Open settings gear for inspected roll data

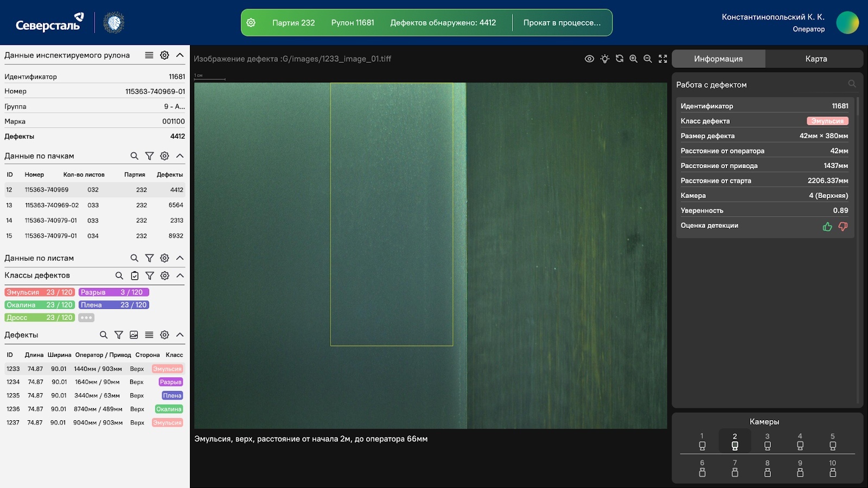point(164,55)
